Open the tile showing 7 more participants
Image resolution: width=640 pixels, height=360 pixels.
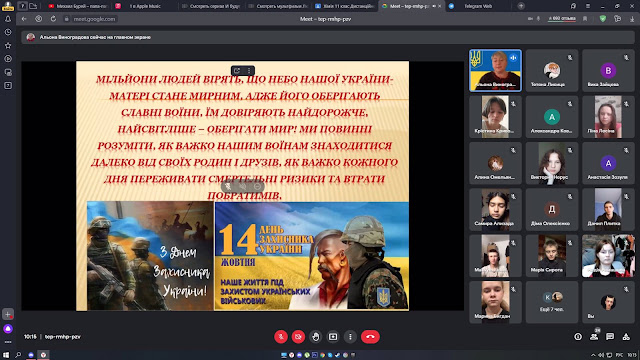click(551, 302)
